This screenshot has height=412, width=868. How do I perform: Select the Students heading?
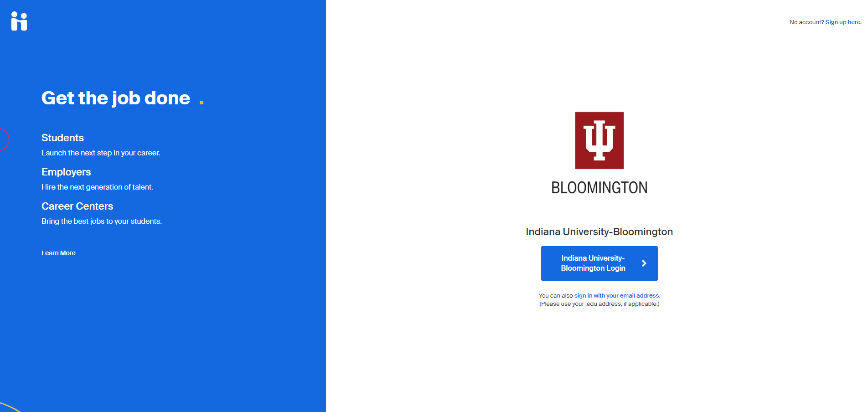(x=62, y=138)
